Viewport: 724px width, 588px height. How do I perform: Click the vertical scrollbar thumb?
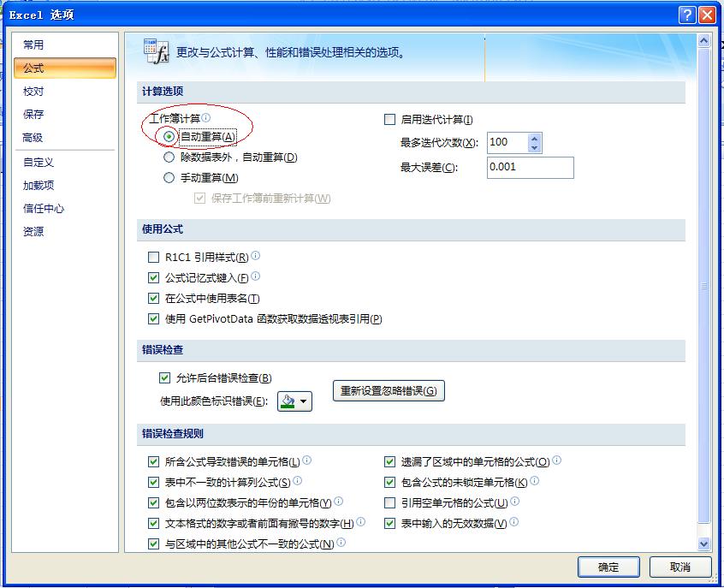[703, 286]
